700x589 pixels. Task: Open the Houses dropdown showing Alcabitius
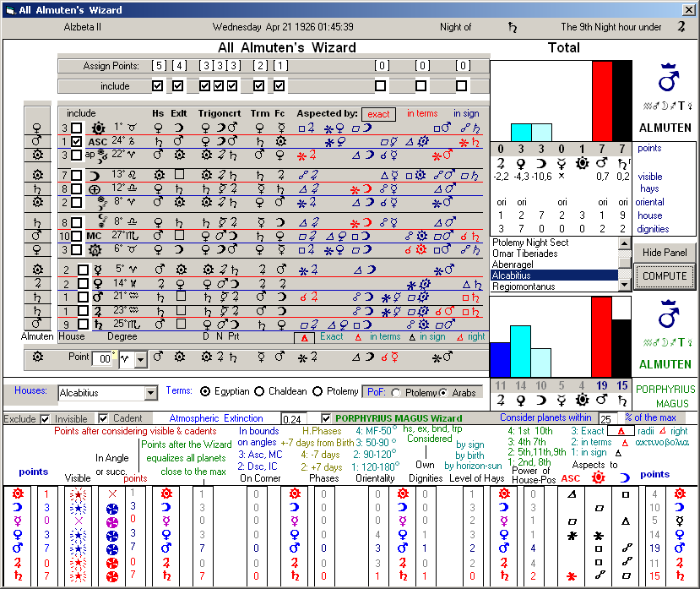[151, 393]
